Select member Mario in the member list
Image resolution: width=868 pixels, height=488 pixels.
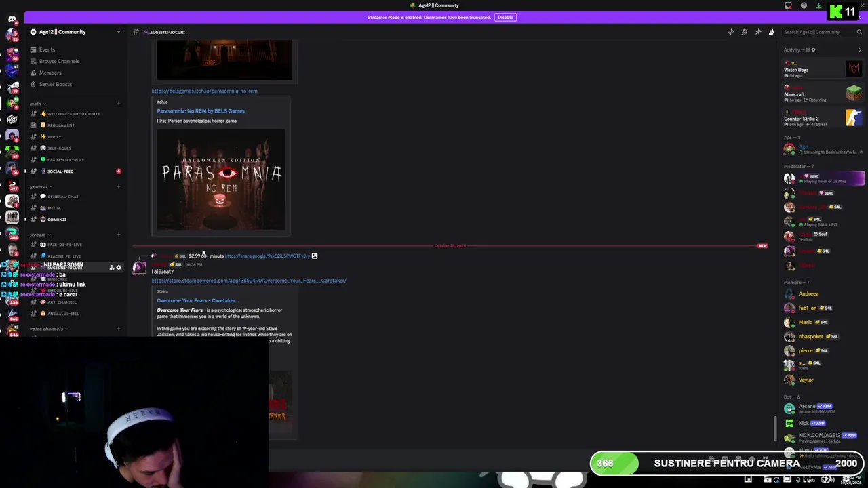pos(822,323)
